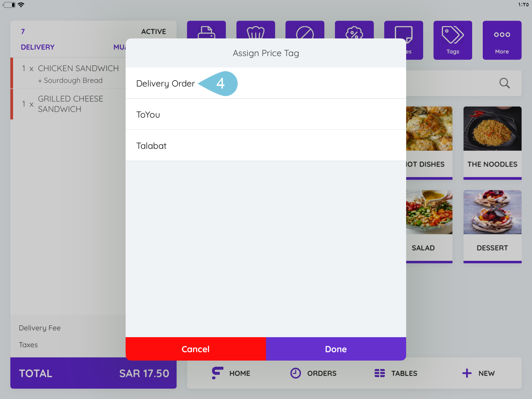The height and width of the screenshot is (399, 532).
Task: Confirm with the Done button
Action: (336, 349)
